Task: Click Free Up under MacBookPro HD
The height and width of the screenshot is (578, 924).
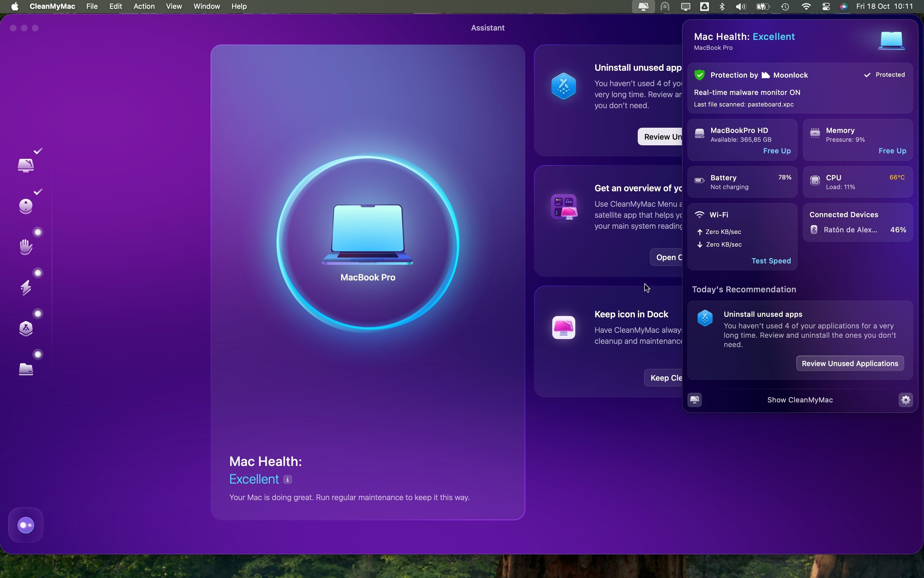Action: [x=777, y=151]
